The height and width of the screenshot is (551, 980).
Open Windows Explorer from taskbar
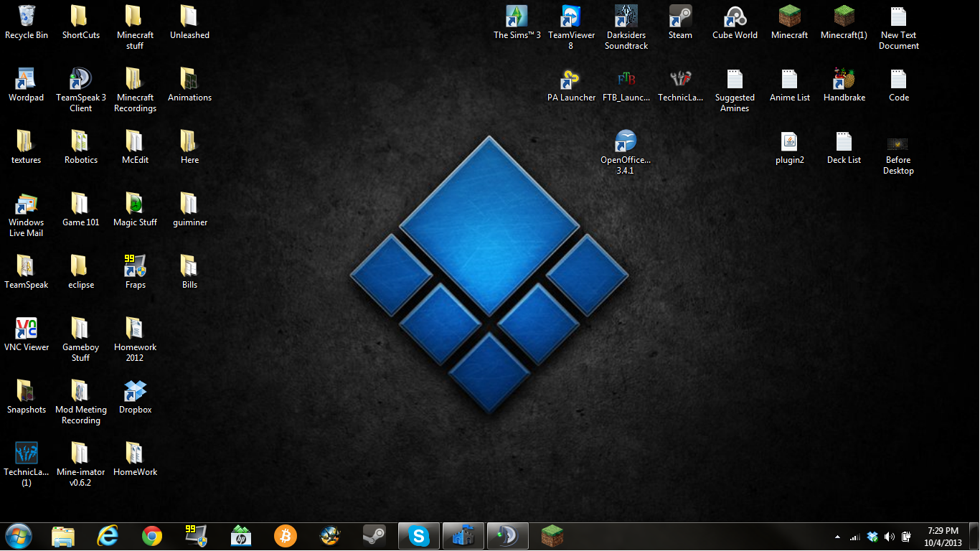63,536
